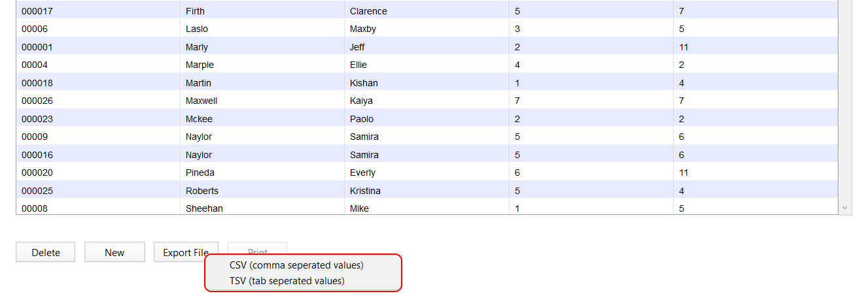Select the Marple Ellie row
The height and width of the screenshot is (294, 868).
coord(427,65)
